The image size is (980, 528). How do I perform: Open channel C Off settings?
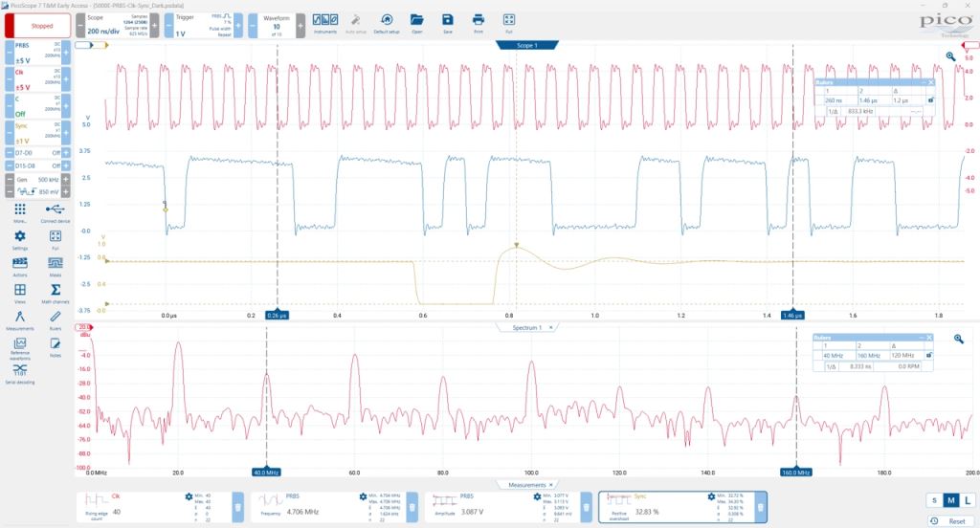37,107
